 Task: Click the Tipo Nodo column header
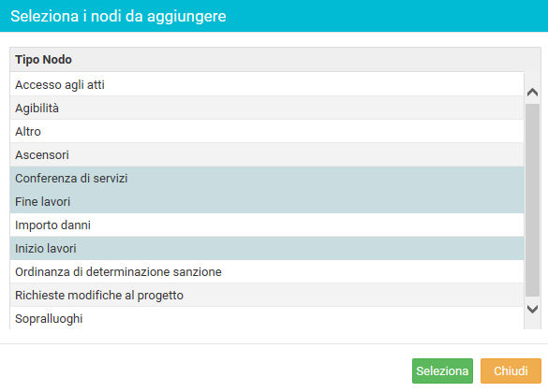[43, 60]
